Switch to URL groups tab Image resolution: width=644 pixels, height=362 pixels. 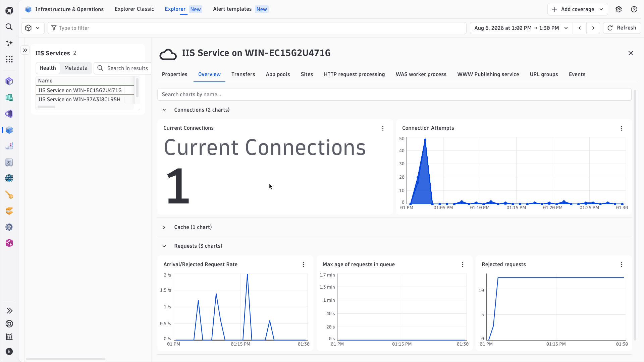point(544,74)
